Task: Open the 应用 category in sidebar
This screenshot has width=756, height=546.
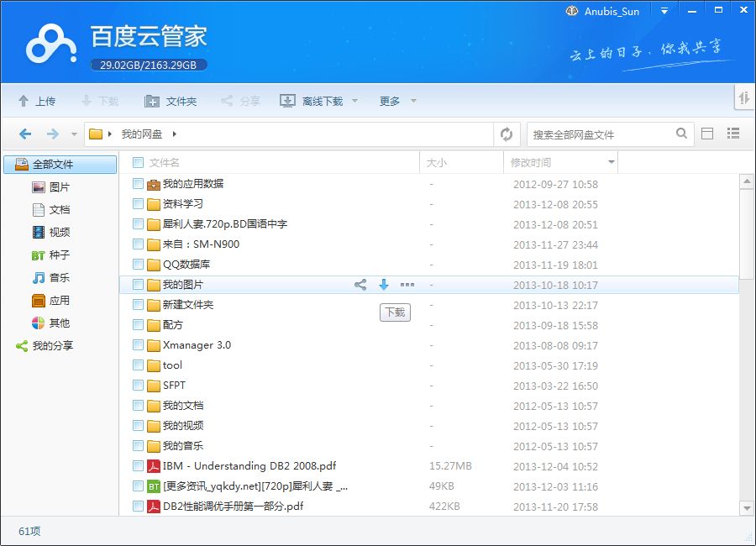Action: (50, 301)
